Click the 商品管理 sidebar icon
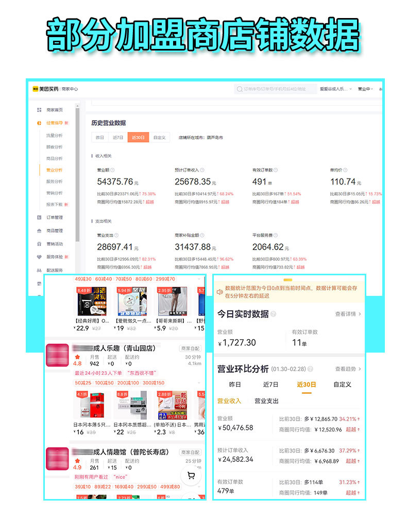The image size is (407, 532). coord(39,231)
